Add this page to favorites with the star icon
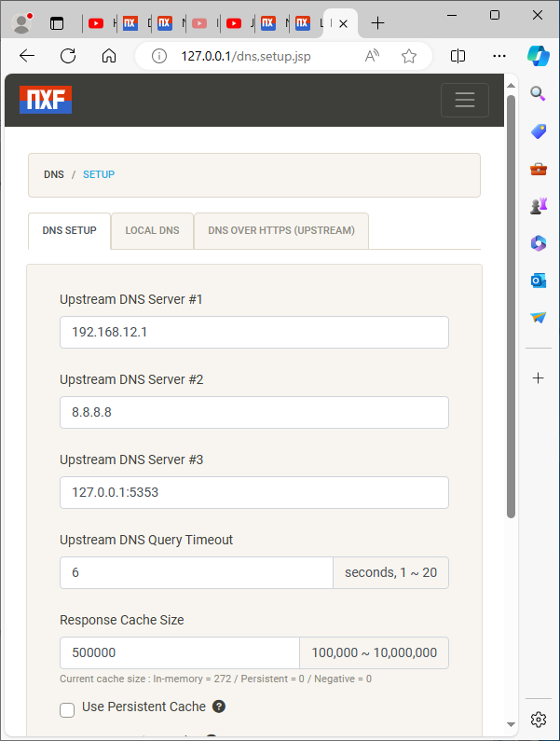560x741 pixels. (408, 56)
